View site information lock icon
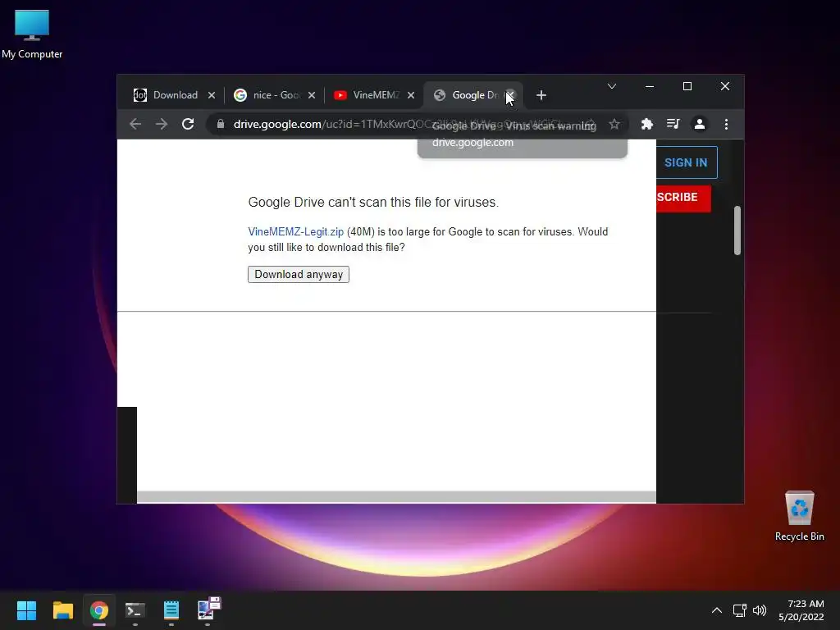This screenshot has width=840, height=630. 220,125
